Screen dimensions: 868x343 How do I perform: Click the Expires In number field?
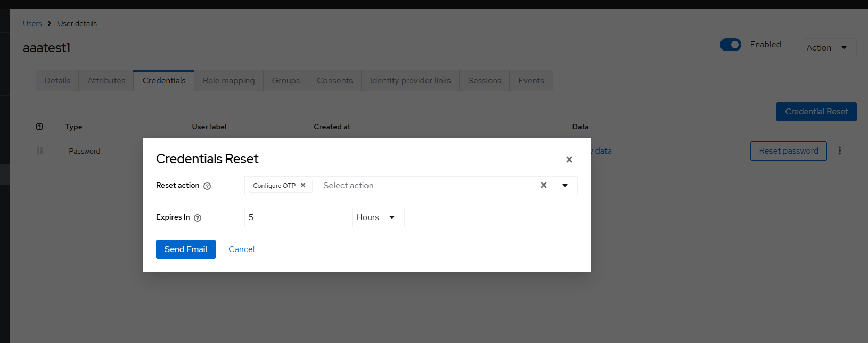[x=293, y=217]
